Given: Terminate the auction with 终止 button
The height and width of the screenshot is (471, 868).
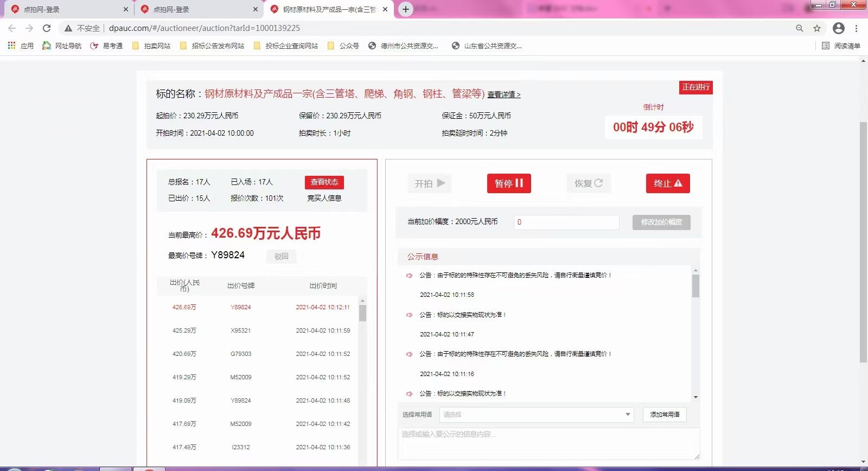Looking at the screenshot, I should click(667, 183).
